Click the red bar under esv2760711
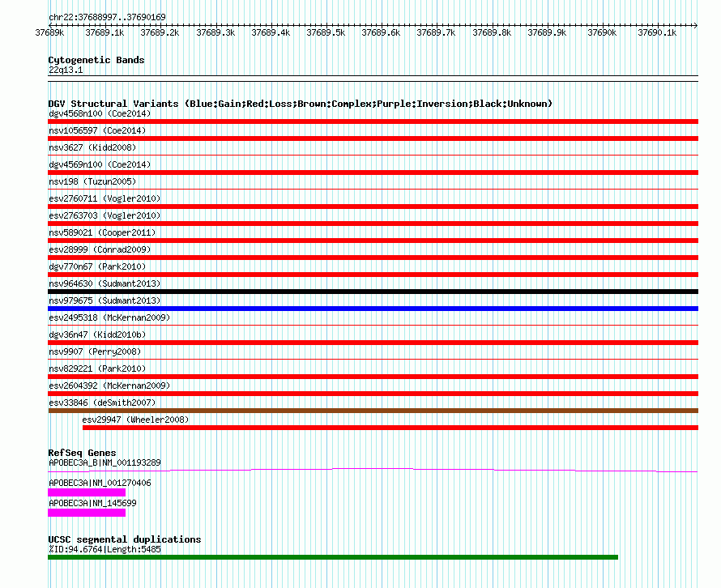This screenshot has height=588, width=721. [x=373, y=207]
